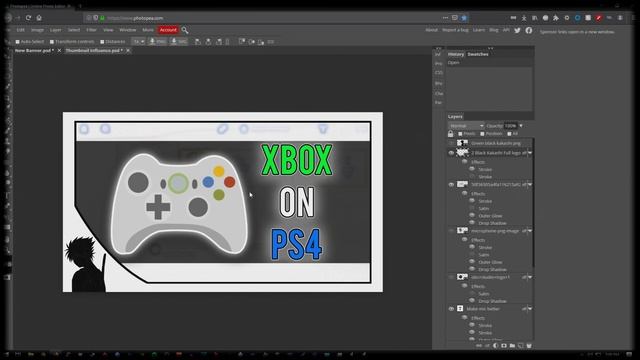Open the Edit menu
The width and height of the screenshot is (640, 360).
[x=20, y=30]
